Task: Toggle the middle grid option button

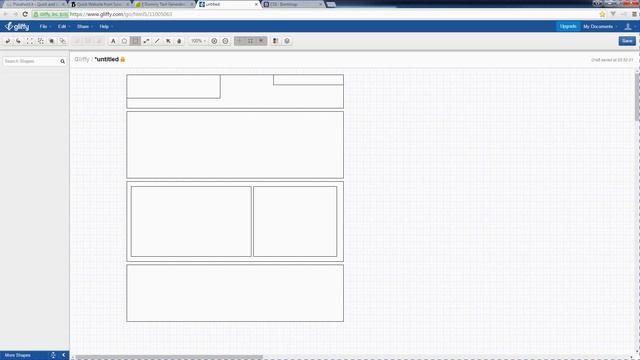Action: tap(250, 41)
